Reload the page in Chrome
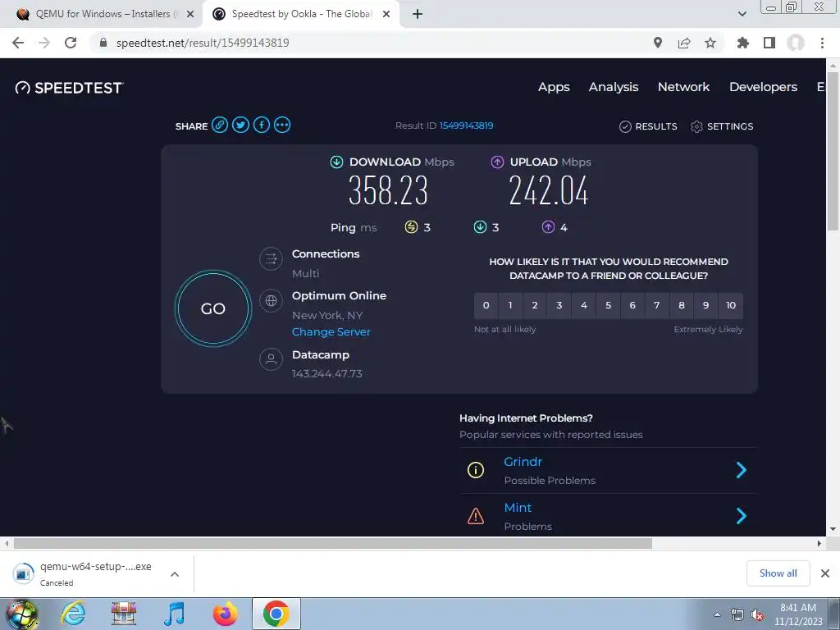 click(x=71, y=43)
